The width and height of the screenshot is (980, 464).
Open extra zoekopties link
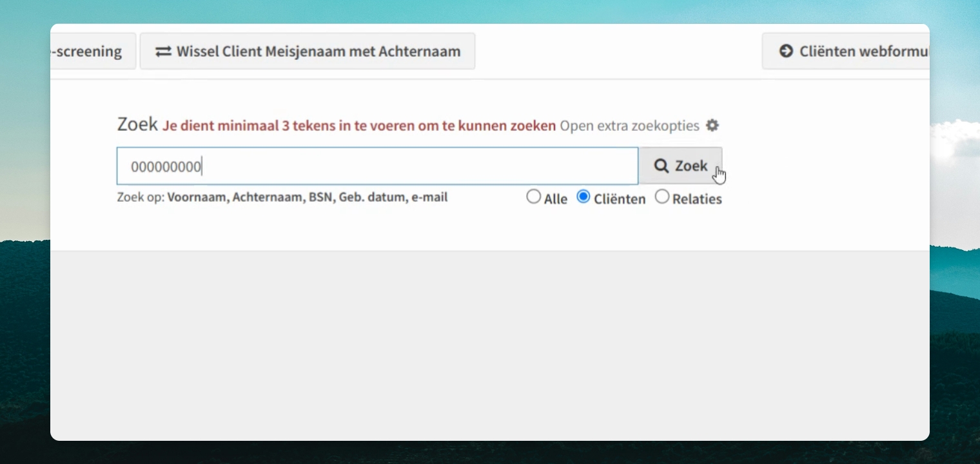629,126
